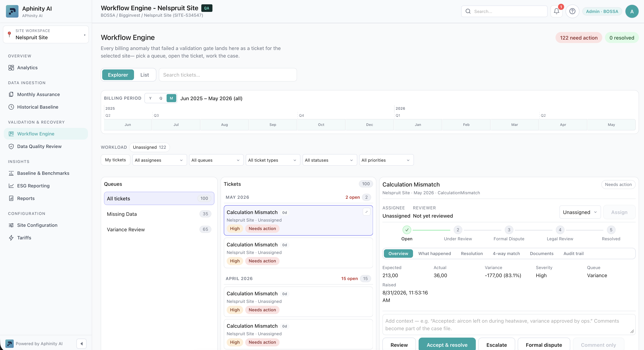Click the Site Configuration sliders icon

point(11,225)
